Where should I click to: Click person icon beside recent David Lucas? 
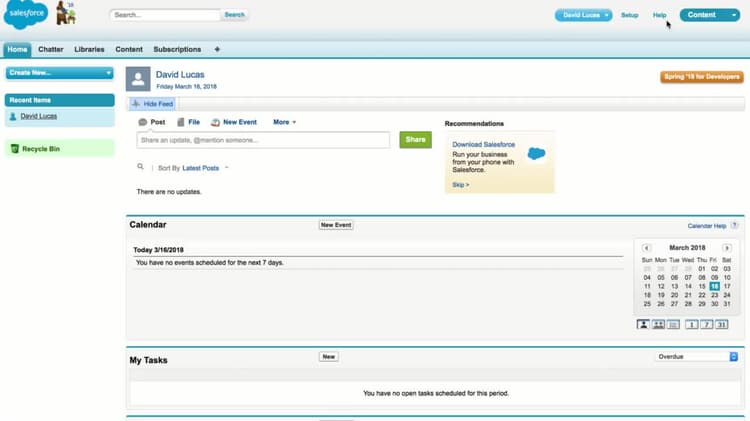[x=13, y=116]
